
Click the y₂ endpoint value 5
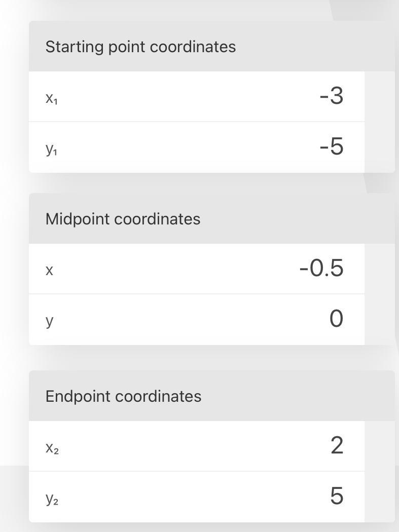[x=337, y=497]
